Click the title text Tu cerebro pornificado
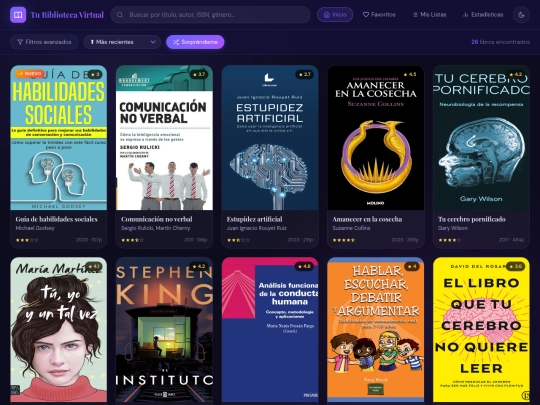This screenshot has width=540, height=405. (472, 219)
